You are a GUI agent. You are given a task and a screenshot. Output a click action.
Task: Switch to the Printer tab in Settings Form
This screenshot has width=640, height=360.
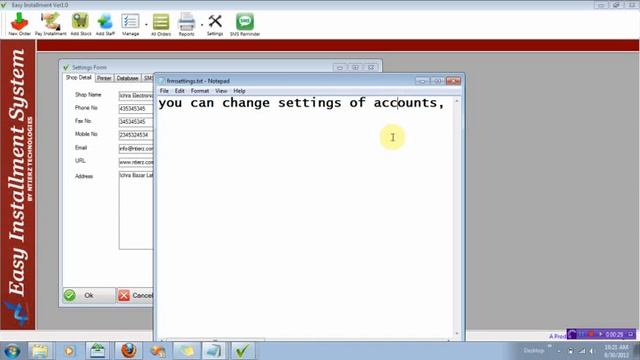[x=104, y=78]
